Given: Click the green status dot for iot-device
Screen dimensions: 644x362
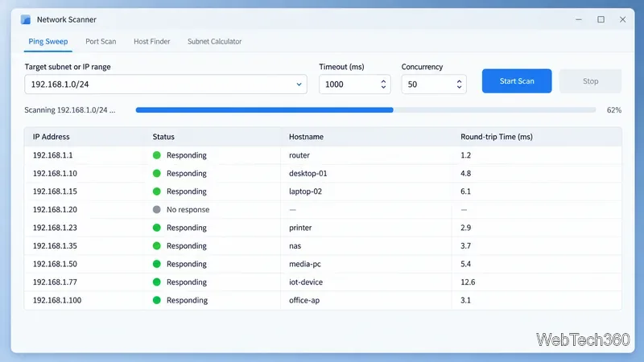Looking at the screenshot, I should click(156, 282).
